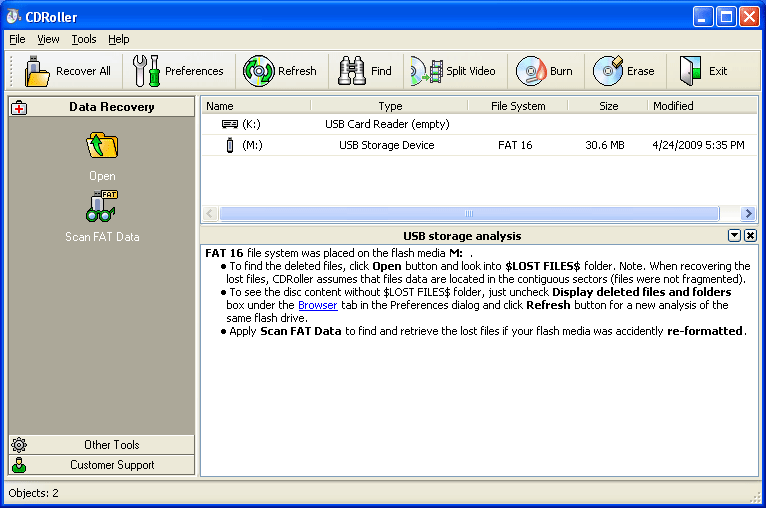The image size is (766, 508).
Task: Expand the Data Recovery panel header
Action: tap(102, 107)
